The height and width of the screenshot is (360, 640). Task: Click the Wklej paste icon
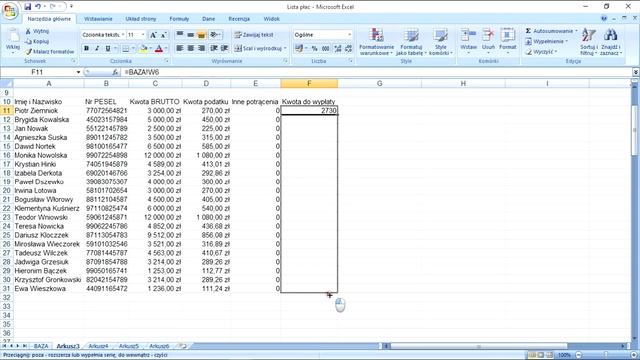click(13, 41)
